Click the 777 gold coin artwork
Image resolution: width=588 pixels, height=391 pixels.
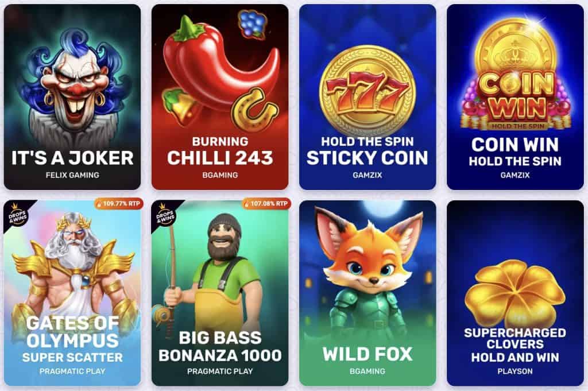(367, 91)
